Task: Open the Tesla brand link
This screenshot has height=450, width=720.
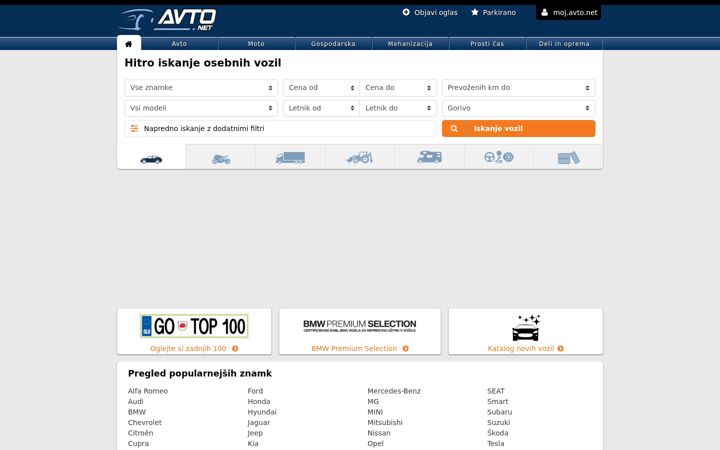Action: 496,444
